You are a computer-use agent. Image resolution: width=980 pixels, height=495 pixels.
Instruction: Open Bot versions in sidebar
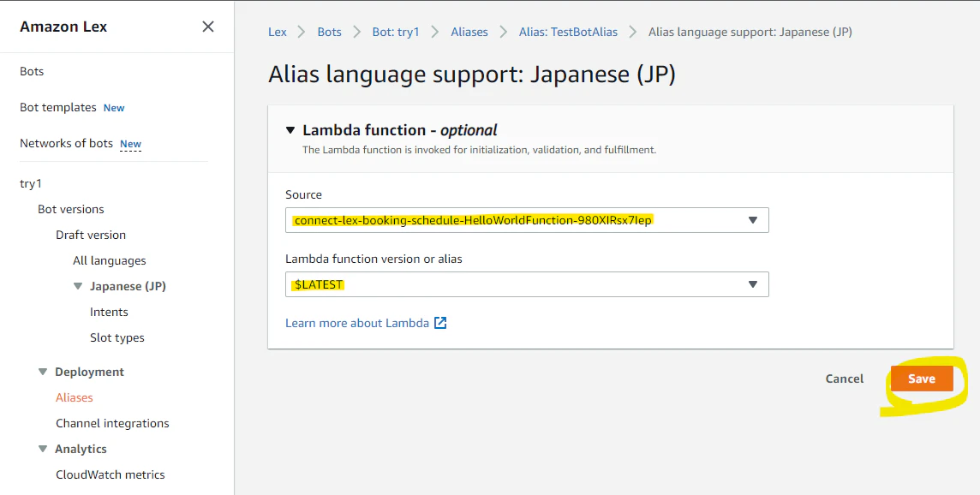70,209
